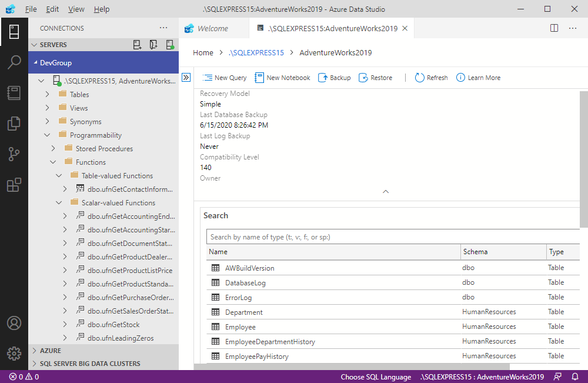Click the Refresh button
The height and width of the screenshot is (383, 588).
coord(431,78)
